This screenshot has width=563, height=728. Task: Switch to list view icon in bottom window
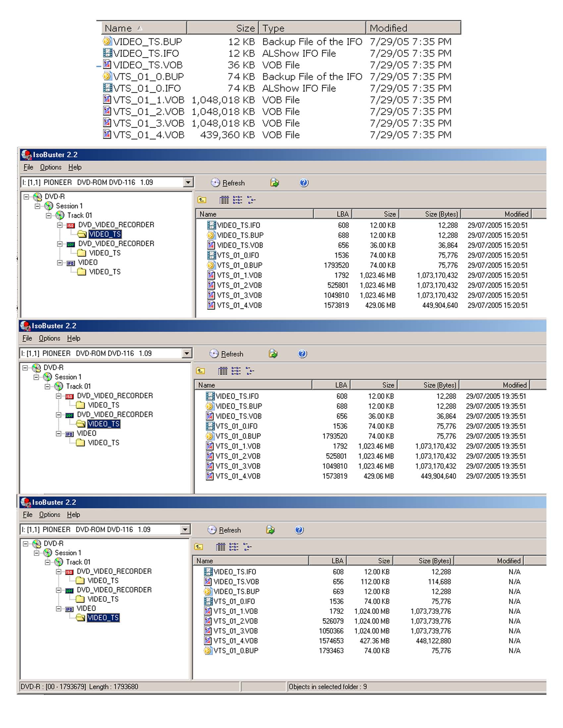click(x=234, y=547)
